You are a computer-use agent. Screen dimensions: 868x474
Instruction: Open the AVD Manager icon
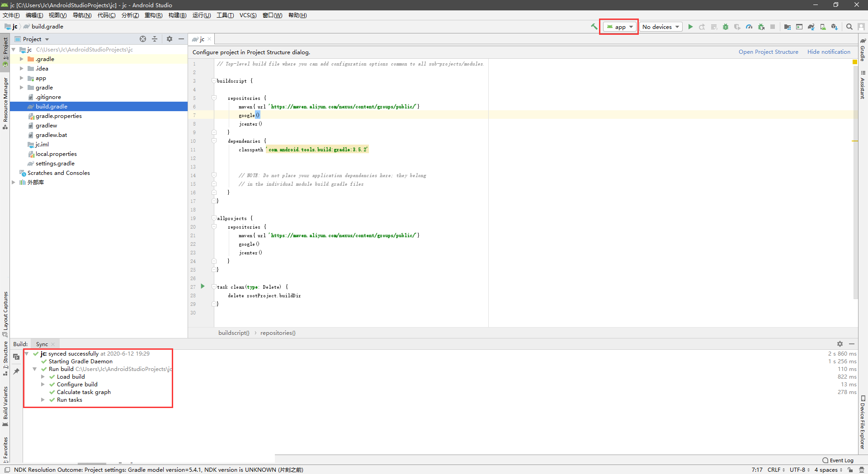point(823,27)
